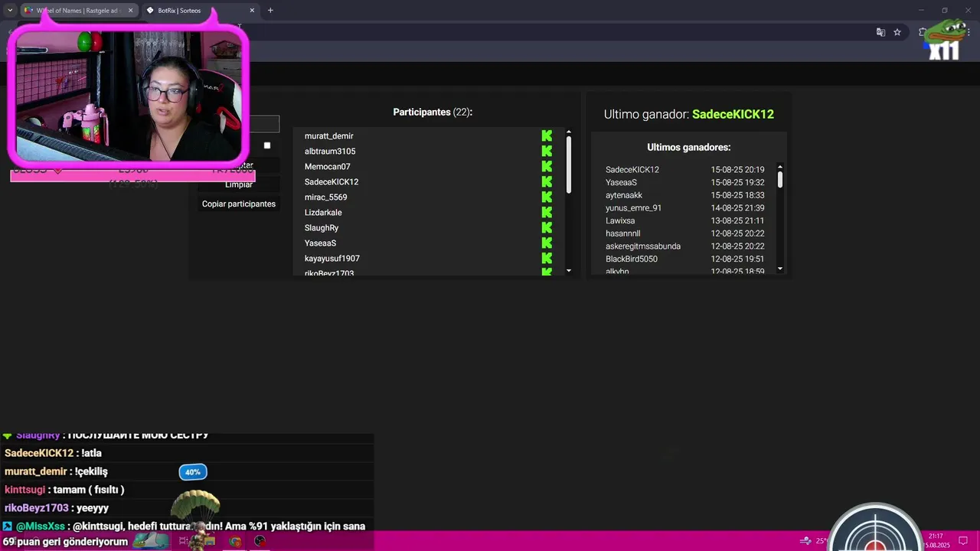Open Windows notification center icon

click(x=963, y=541)
